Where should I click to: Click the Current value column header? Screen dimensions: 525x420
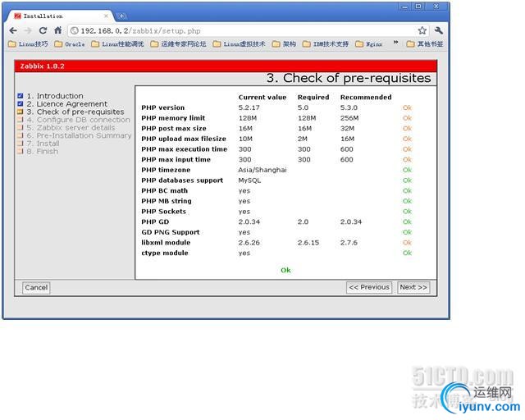click(262, 97)
